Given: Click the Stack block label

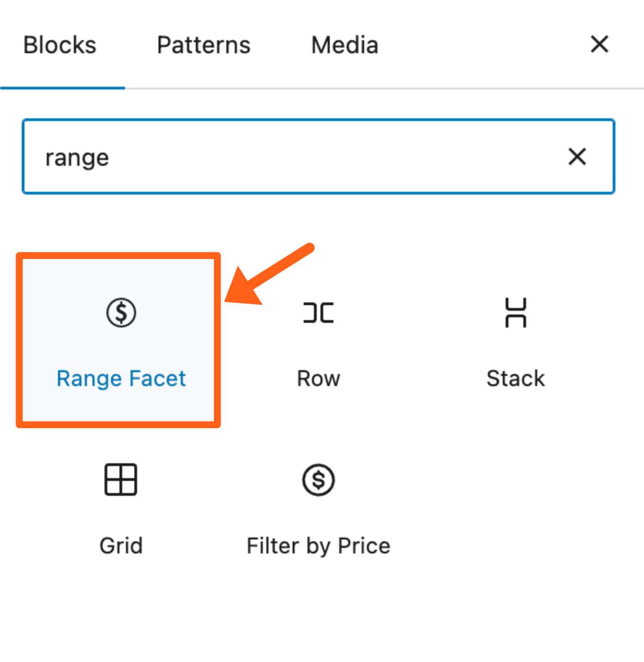Looking at the screenshot, I should [514, 378].
